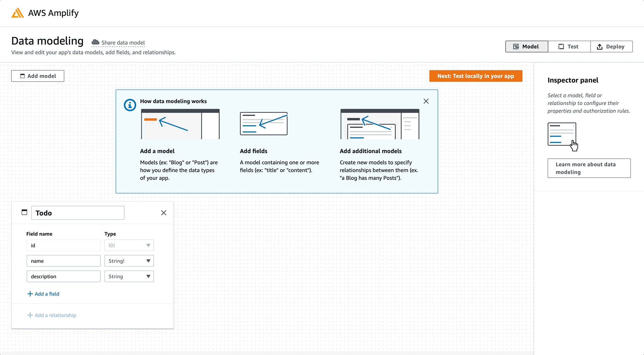
Task: Switch to the Model tab
Action: (x=526, y=47)
